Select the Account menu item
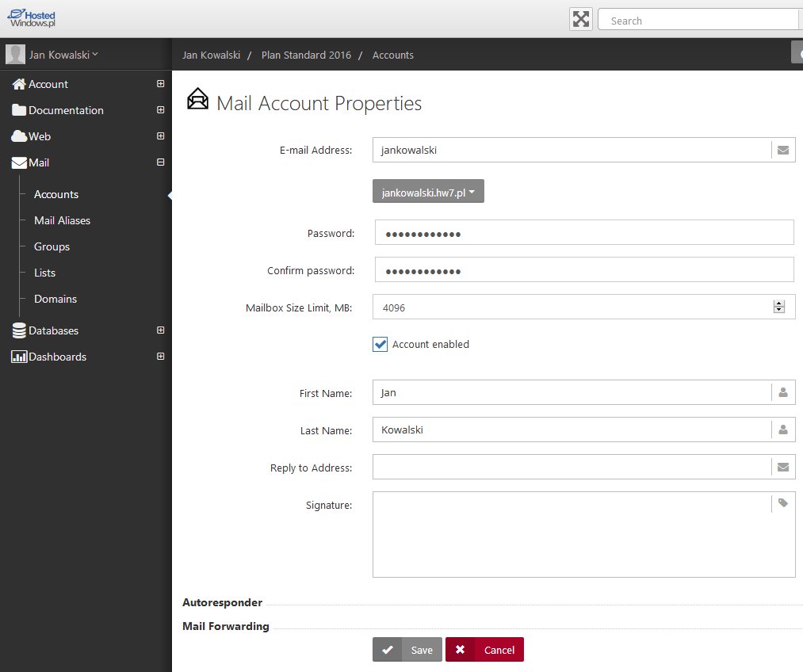This screenshot has width=803, height=672. tap(48, 84)
